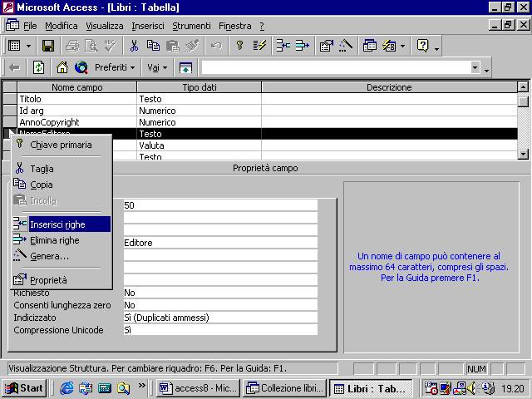Click the Copy icon in toolbar
This screenshot has width=532, height=399.
pyautogui.click(x=153, y=46)
